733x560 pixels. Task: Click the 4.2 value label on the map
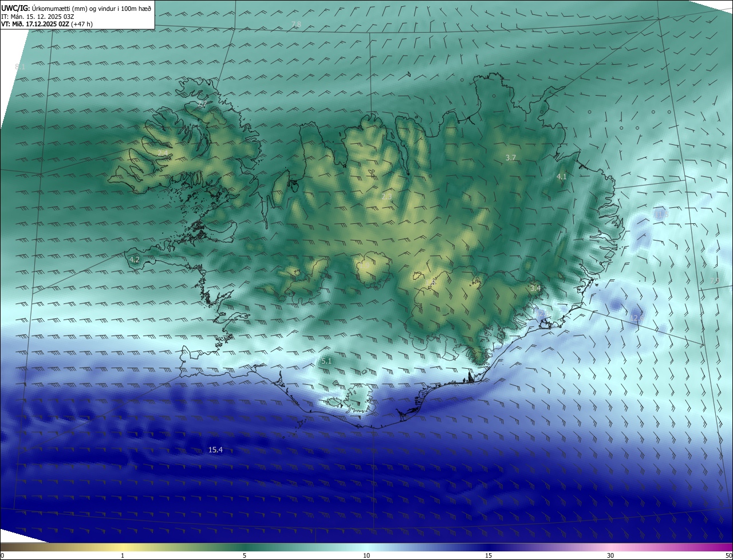coord(135,259)
